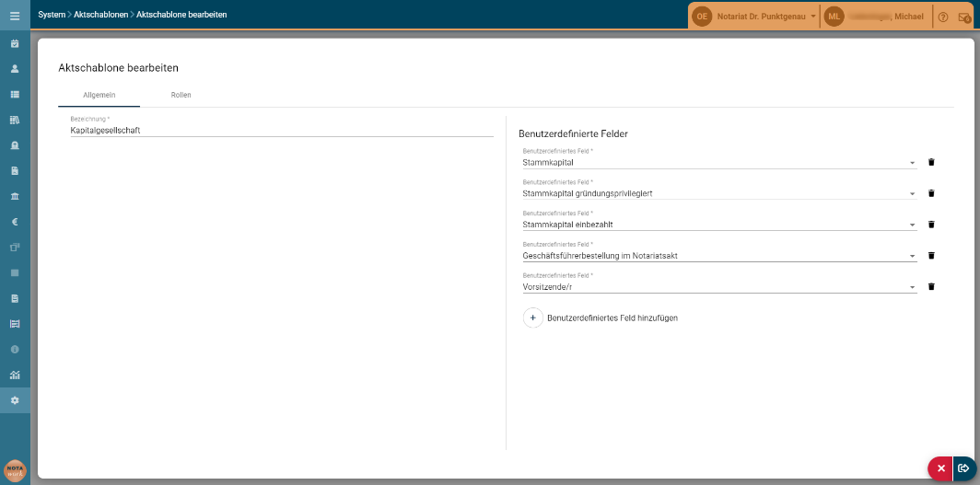The height and width of the screenshot is (485, 980).
Task: Click the NOTA work logo
Action: coord(15,470)
